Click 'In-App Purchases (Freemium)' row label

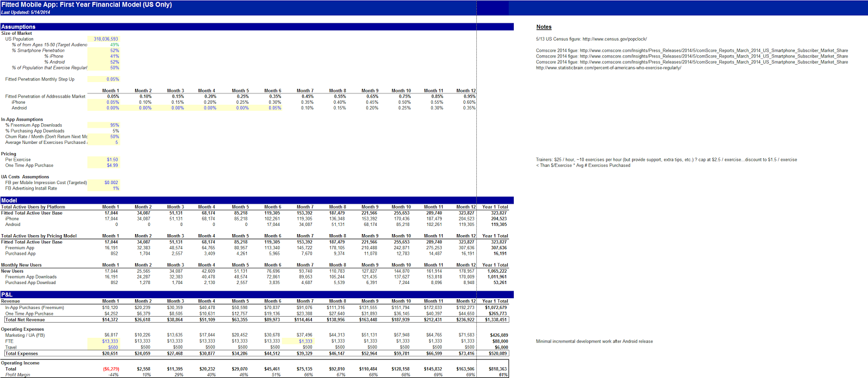point(35,307)
